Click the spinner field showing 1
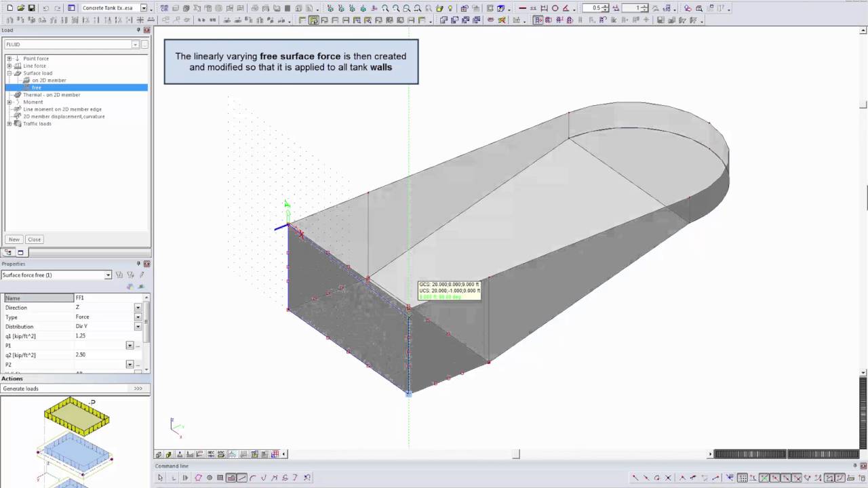This screenshot has width=868, height=488. click(x=632, y=8)
